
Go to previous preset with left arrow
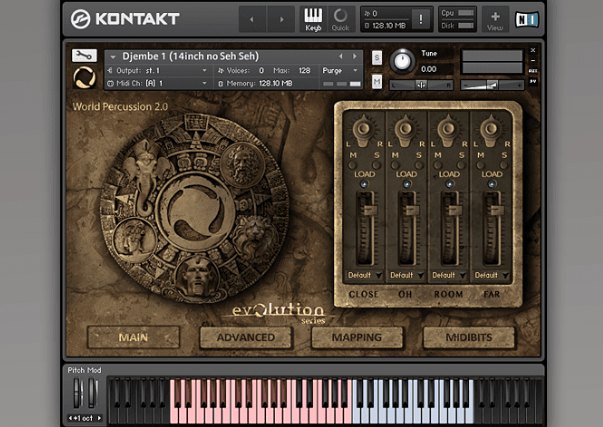click(x=252, y=19)
